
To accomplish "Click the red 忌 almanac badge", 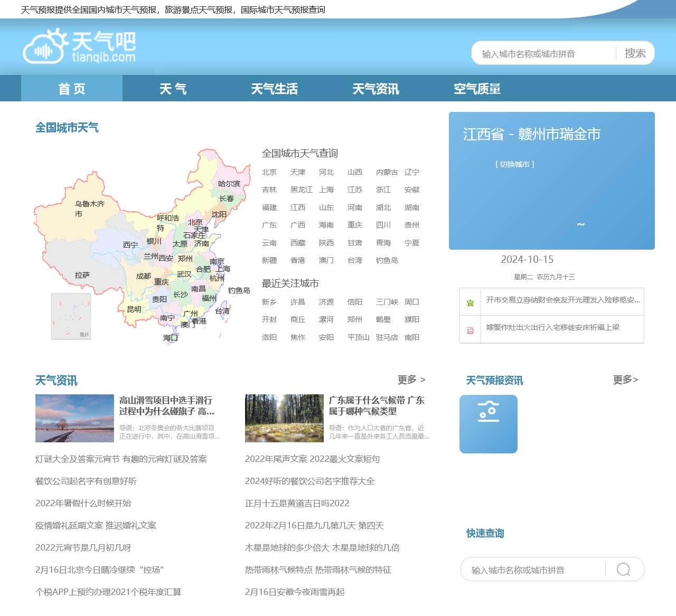I will click(470, 327).
